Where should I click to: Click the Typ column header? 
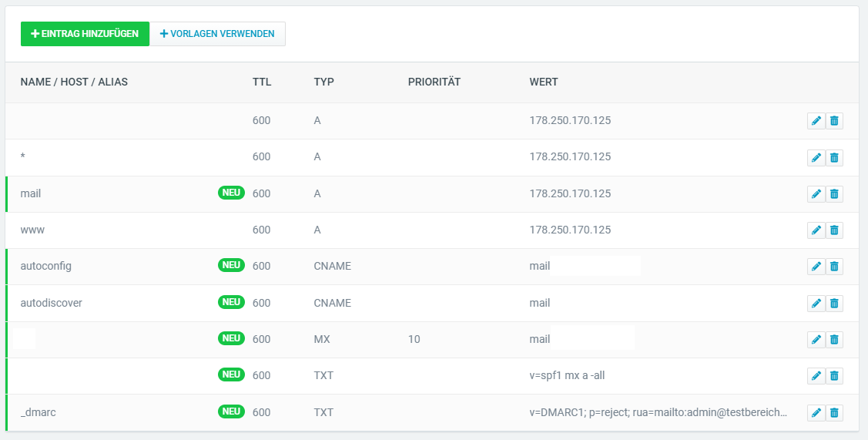click(324, 82)
